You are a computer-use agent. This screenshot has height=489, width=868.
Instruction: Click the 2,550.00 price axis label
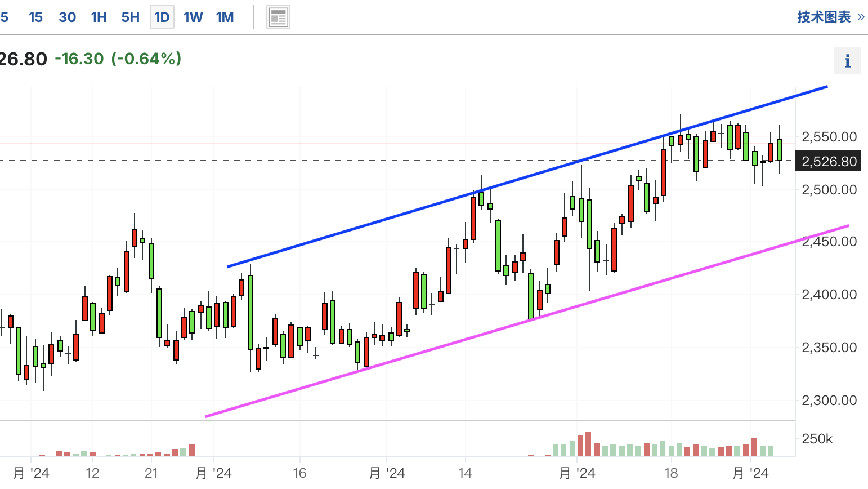pyautogui.click(x=829, y=136)
